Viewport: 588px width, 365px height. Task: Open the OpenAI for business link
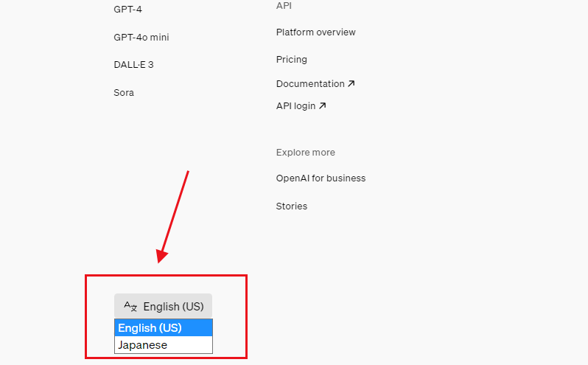coord(321,178)
